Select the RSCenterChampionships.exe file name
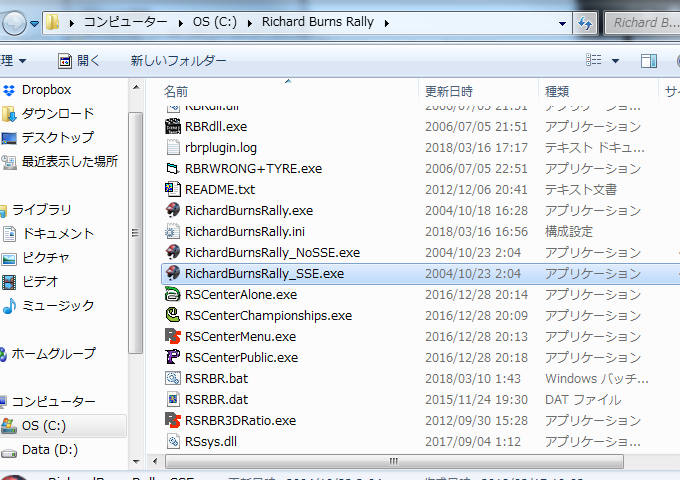The height and width of the screenshot is (480, 680). (268, 316)
